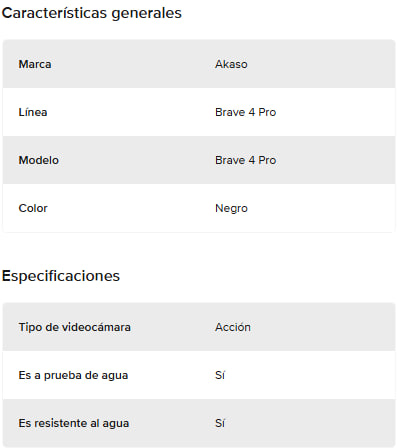The height and width of the screenshot is (448, 398).
Task: Click the Tipo de videocámara label
Action: (x=75, y=327)
